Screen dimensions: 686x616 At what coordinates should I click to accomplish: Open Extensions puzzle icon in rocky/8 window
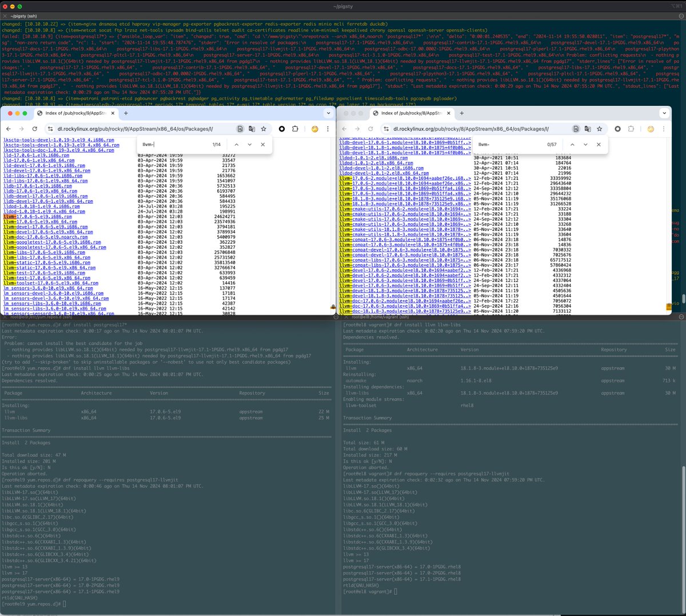631,129
